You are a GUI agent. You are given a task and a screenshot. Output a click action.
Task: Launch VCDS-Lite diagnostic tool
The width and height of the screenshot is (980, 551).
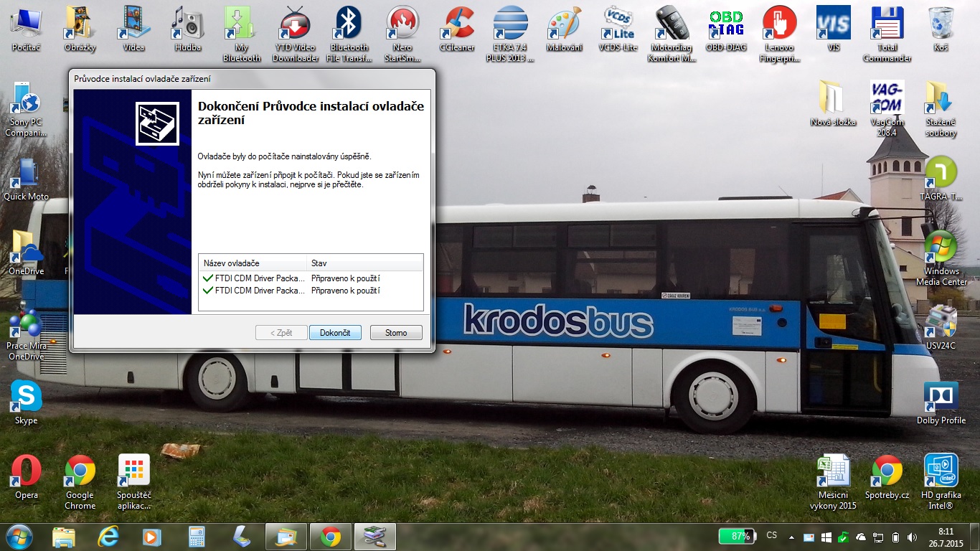pyautogui.click(x=618, y=29)
